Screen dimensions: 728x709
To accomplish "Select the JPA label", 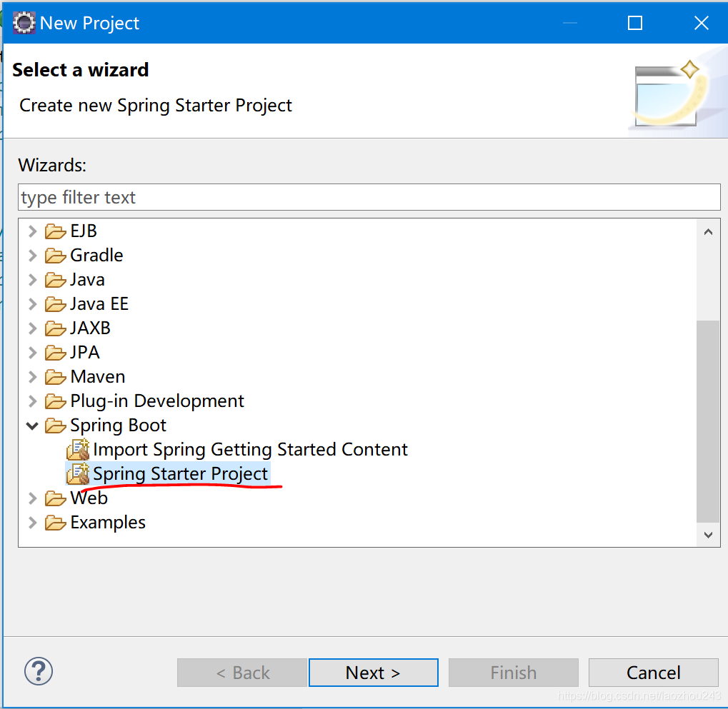I will tap(85, 352).
